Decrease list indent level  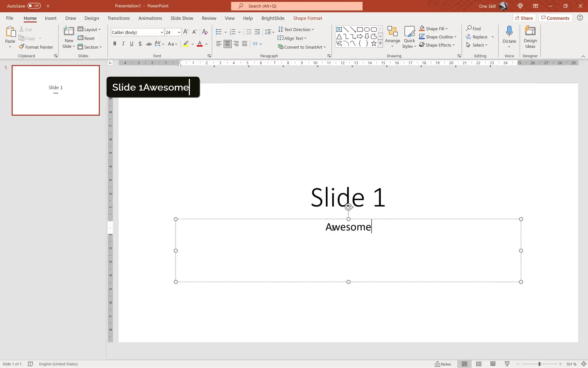point(249,32)
